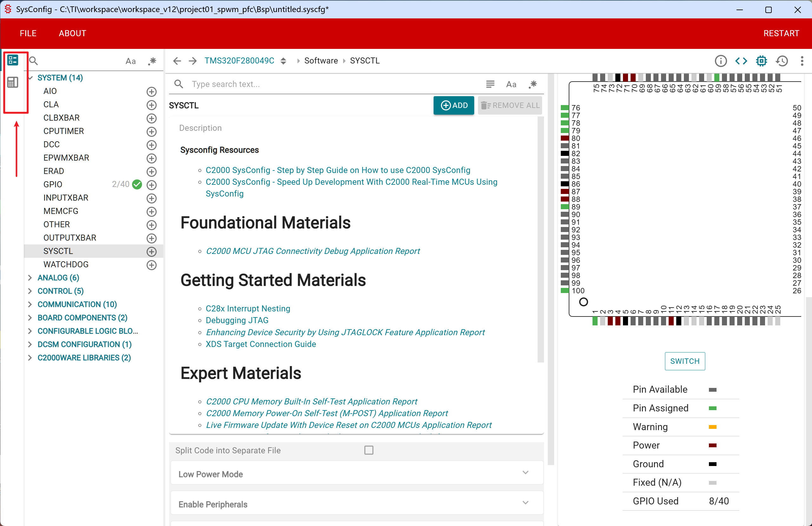The image size is (812, 526).
Task: Check Split Code into Separate File
Action: click(x=369, y=450)
